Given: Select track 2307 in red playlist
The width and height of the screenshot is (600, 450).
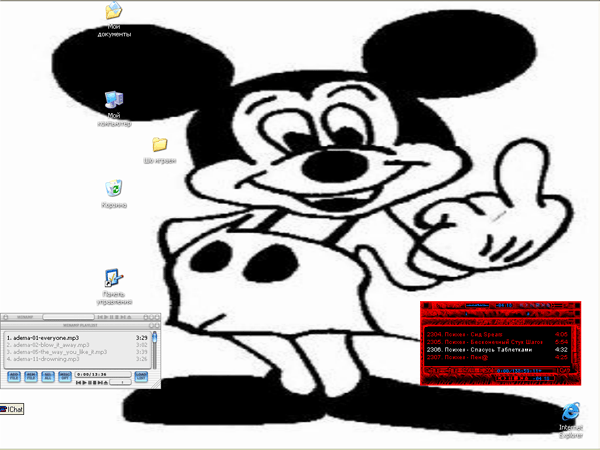Looking at the screenshot, I should pyautogui.click(x=497, y=357).
